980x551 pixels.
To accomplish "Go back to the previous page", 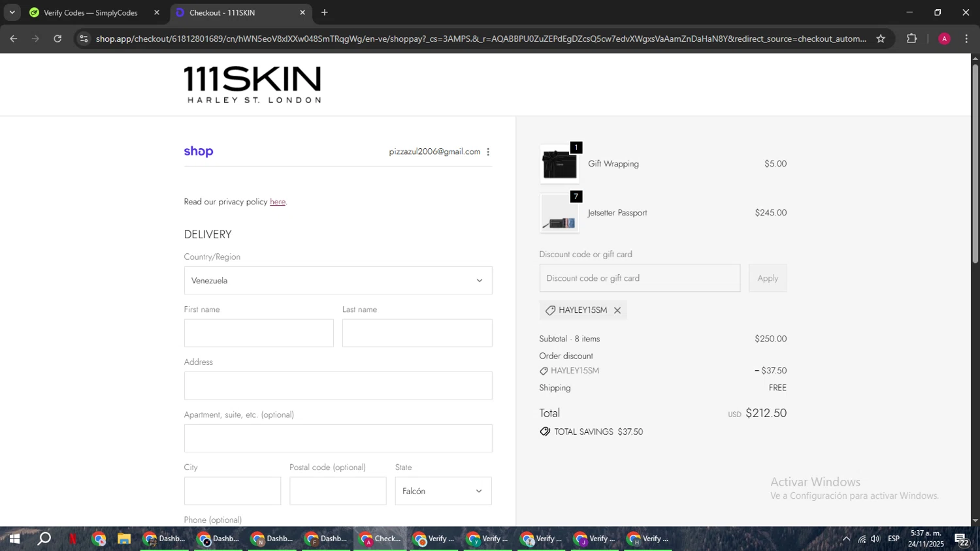I will 13,39.
